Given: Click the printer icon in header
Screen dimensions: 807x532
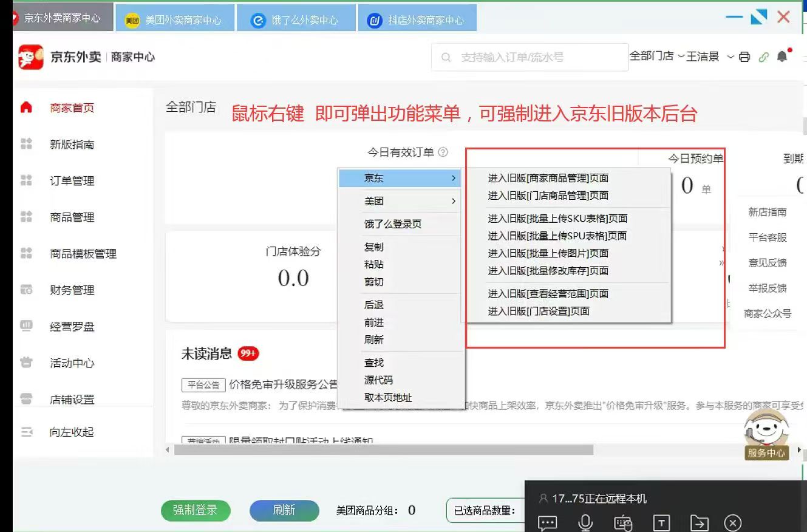Looking at the screenshot, I should point(744,56).
